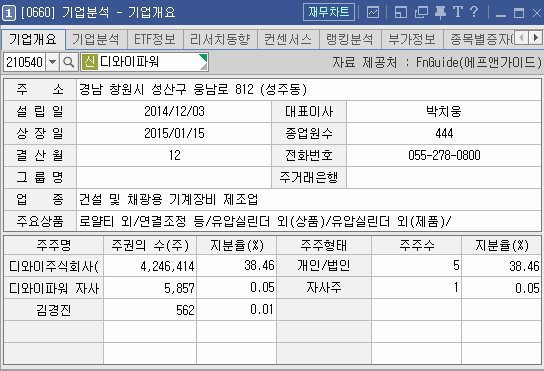The height and width of the screenshot is (371, 544).
Task: Click the CEO name 박치웅
Action: [x=443, y=111]
